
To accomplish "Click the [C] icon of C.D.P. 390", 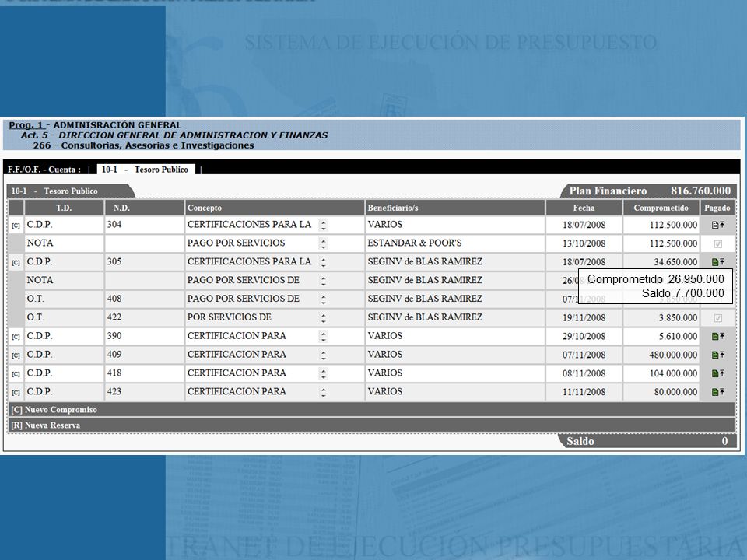I will click(16, 337).
